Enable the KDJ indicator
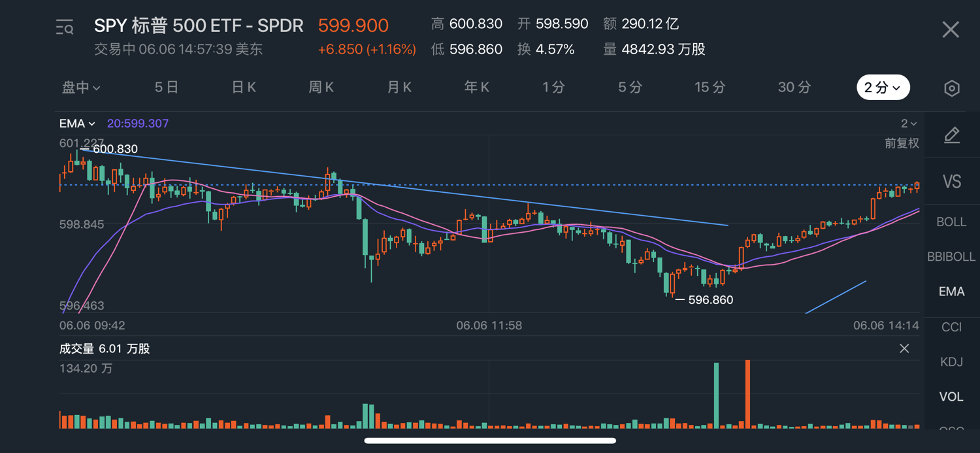 coord(951,361)
